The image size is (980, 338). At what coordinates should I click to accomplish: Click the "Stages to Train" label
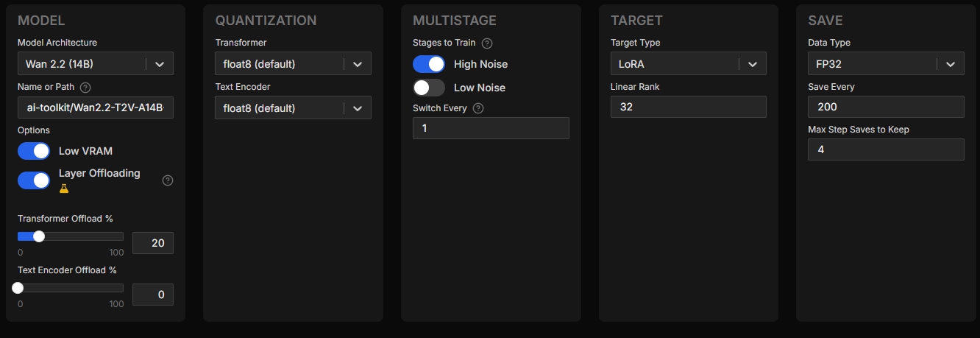pos(444,43)
